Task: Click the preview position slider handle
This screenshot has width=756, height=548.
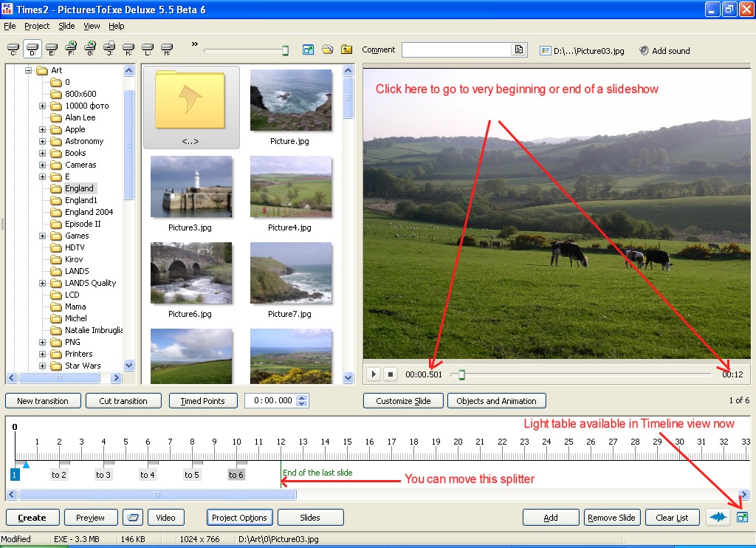Action: point(461,374)
